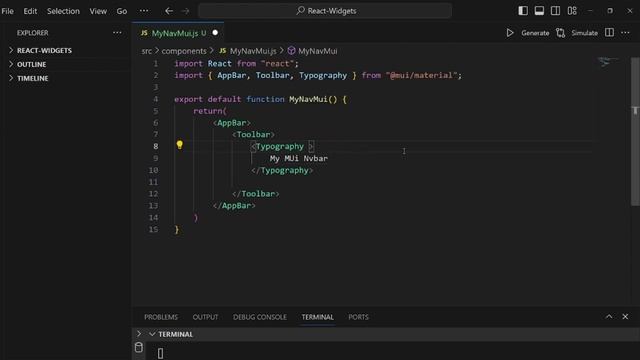Switch to the TERMINAL panel tab
This screenshot has width=640, height=360.
coord(318,317)
